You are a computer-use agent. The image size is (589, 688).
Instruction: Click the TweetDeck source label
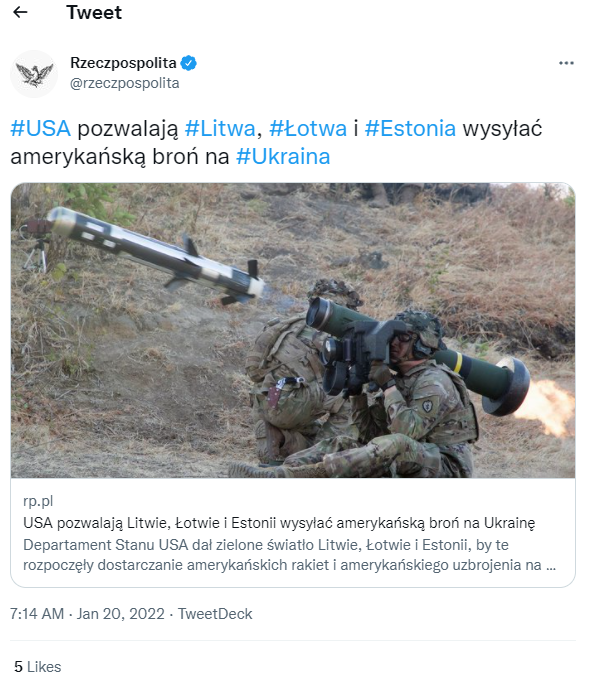tap(215, 613)
